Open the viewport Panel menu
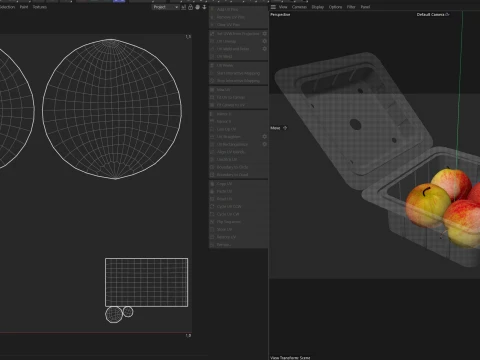480x360 pixels. coord(365,7)
